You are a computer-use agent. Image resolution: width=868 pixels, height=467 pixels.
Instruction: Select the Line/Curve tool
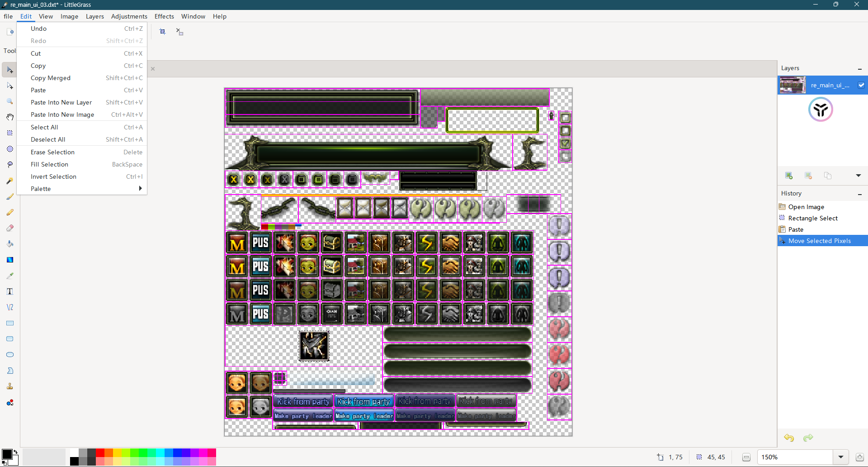click(10, 307)
